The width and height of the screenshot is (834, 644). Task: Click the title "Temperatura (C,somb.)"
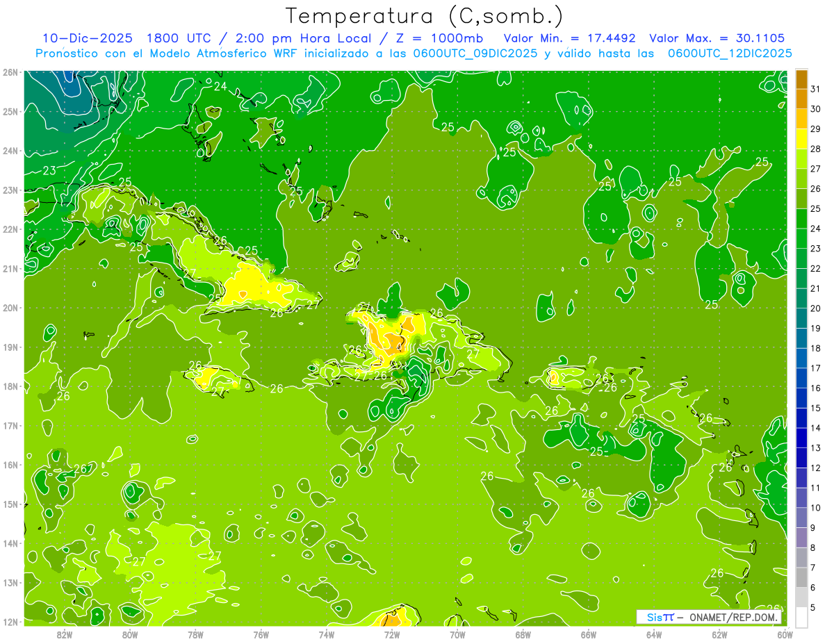click(425, 16)
